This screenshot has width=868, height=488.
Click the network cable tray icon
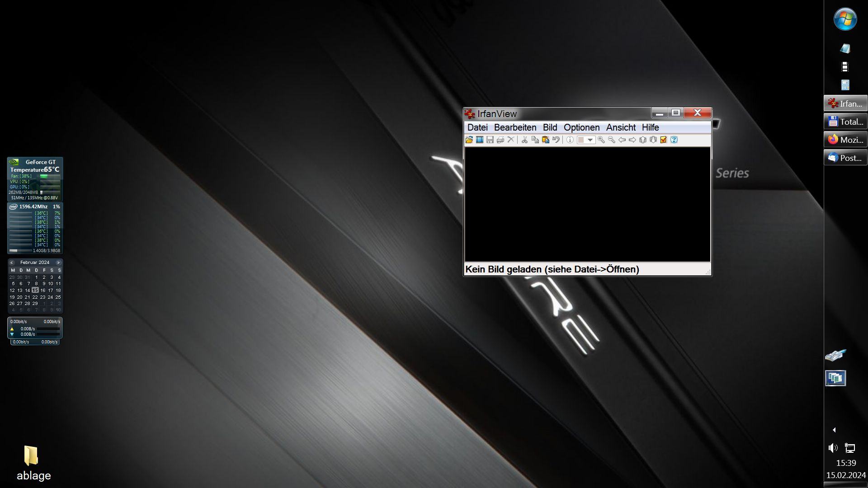tap(835, 356)
